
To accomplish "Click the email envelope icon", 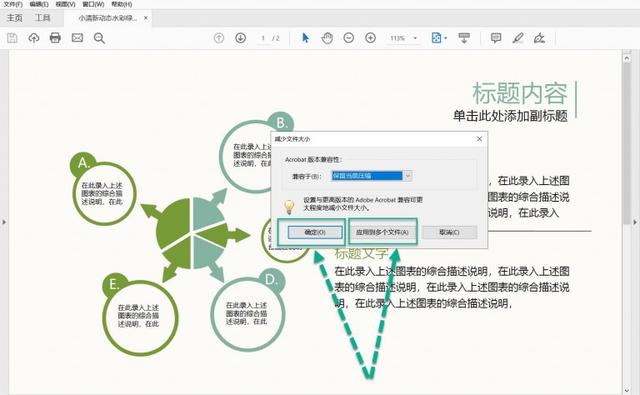I will 77,38.
